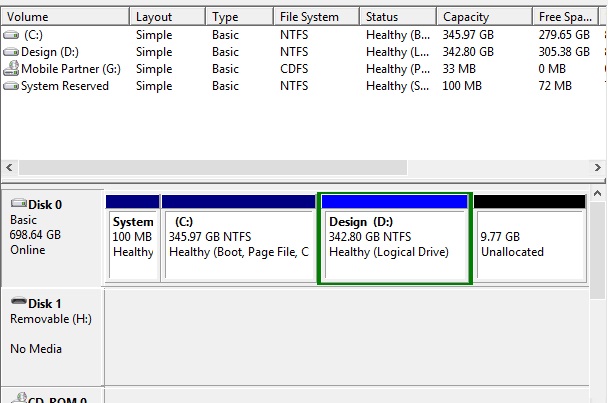This screenshot has width=608, height=403.
Task: Select the System Reserved volume name
Action: point(65,86)
